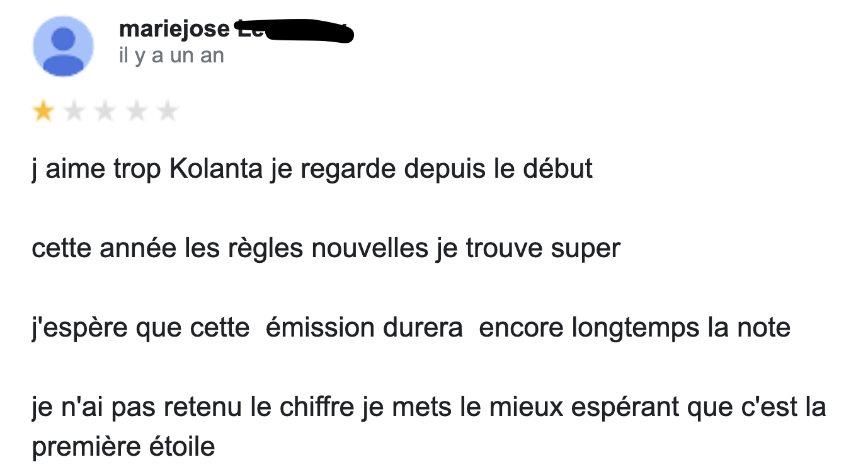Image resolution: width=868 pixels, height=474 pixels.
Task: Click the line starting "cette année"
Action: [x=326, y=248]
